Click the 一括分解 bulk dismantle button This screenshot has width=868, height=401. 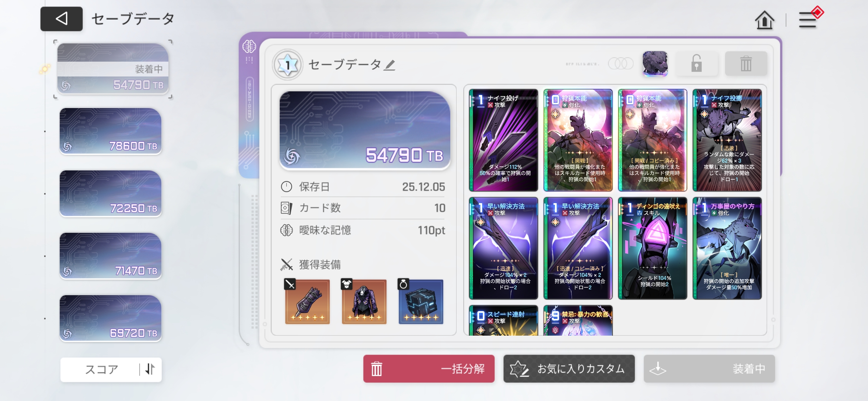pyautogui.click(x=429, y=369)
